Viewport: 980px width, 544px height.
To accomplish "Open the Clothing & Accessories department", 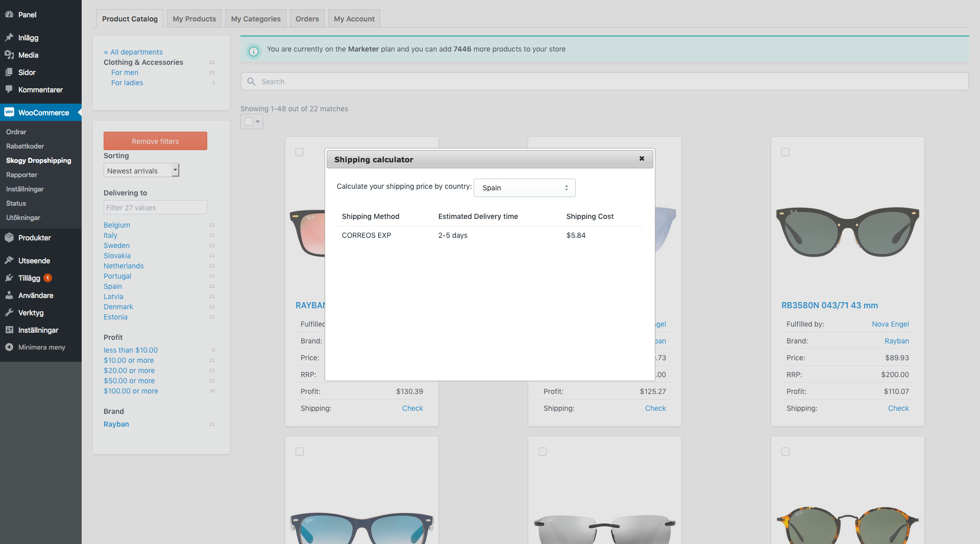I will 143,62.
